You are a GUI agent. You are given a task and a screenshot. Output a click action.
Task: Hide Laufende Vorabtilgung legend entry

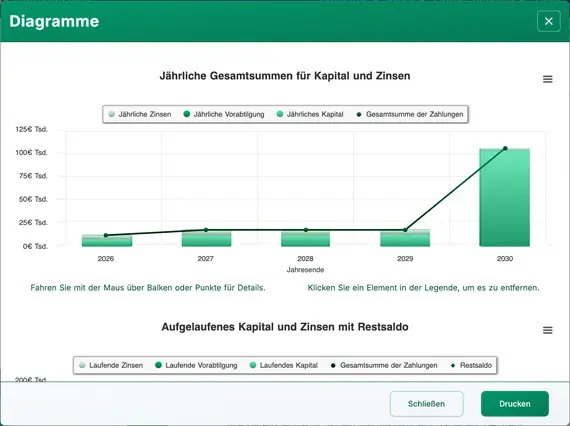[x=196, y=365]
